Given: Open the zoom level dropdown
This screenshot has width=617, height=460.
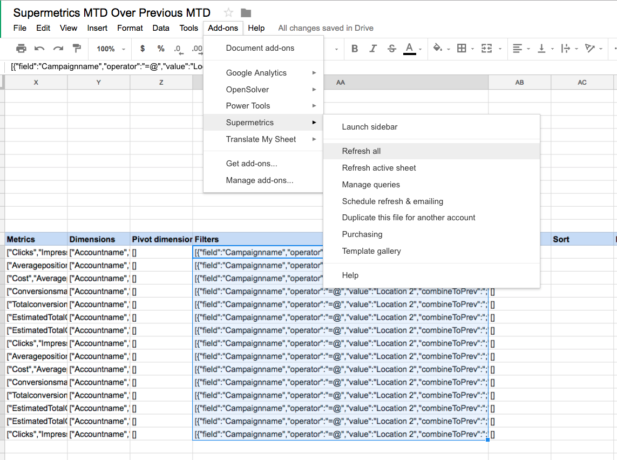Looking at the screenshot, I should [x=109, y=48].
